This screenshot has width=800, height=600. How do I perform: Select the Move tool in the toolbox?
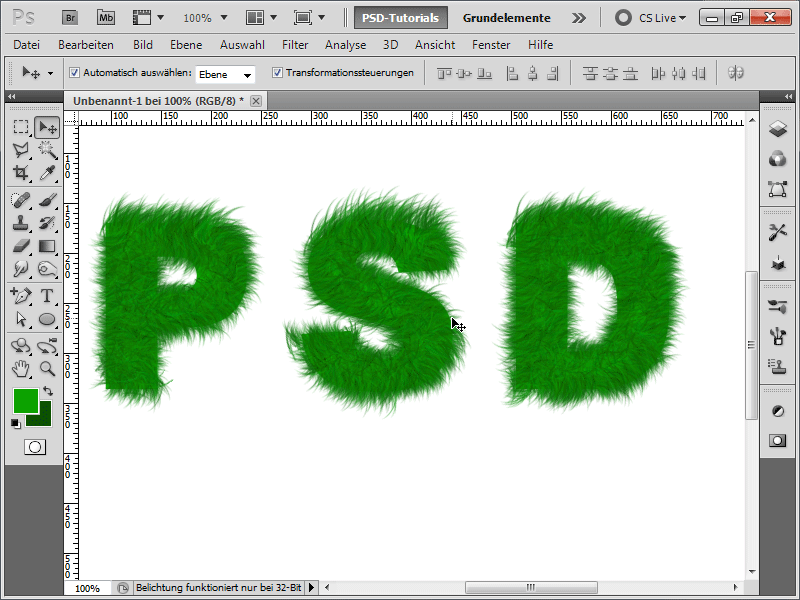point(47,127)
